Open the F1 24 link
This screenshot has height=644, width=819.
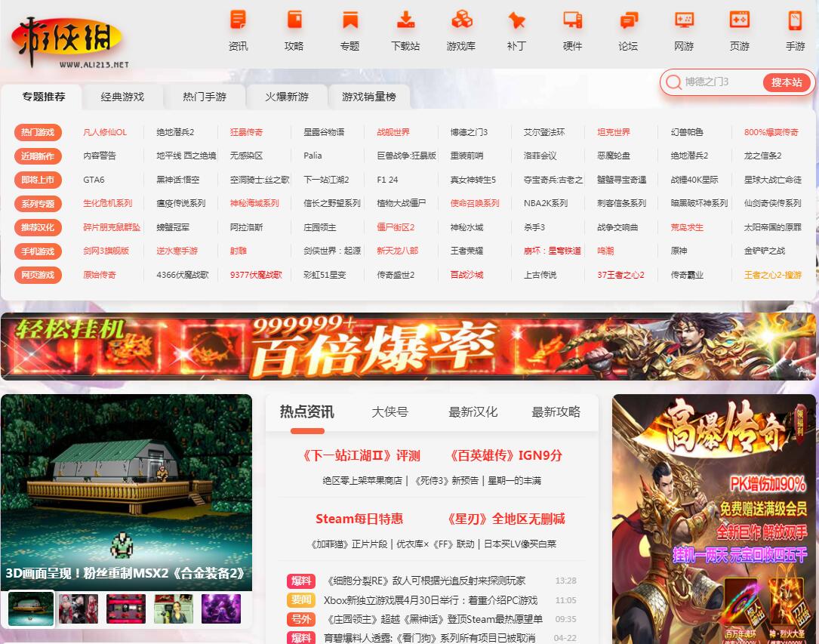(387, 180)
